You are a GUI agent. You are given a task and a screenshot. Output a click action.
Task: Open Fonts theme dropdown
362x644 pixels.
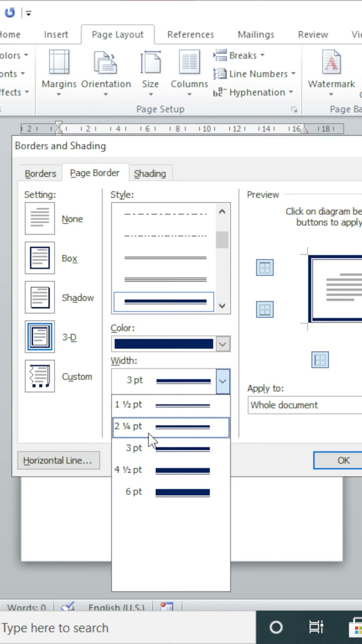(12, 74)
